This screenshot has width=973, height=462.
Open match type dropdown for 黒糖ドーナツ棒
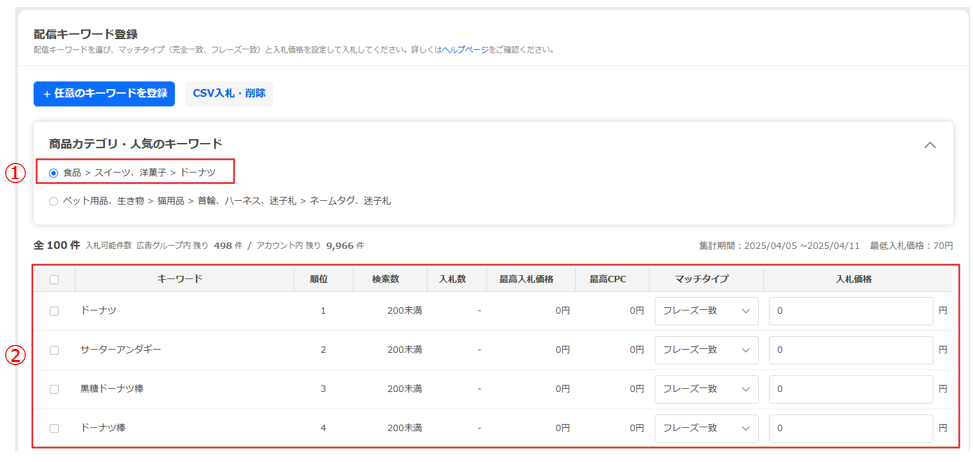[x=706, y=389]
